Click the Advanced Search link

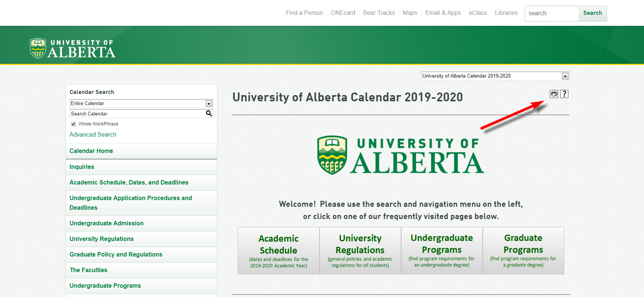93,135
